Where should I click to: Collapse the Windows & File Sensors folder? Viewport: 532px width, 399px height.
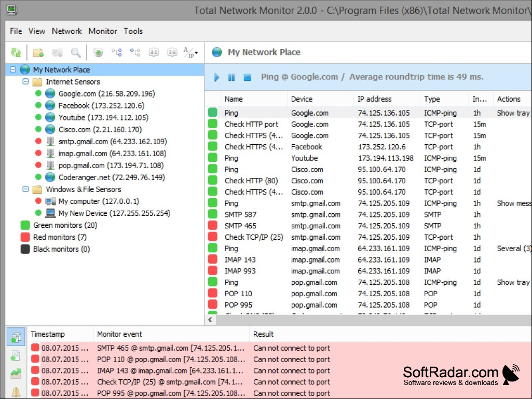tap(25, 189)
